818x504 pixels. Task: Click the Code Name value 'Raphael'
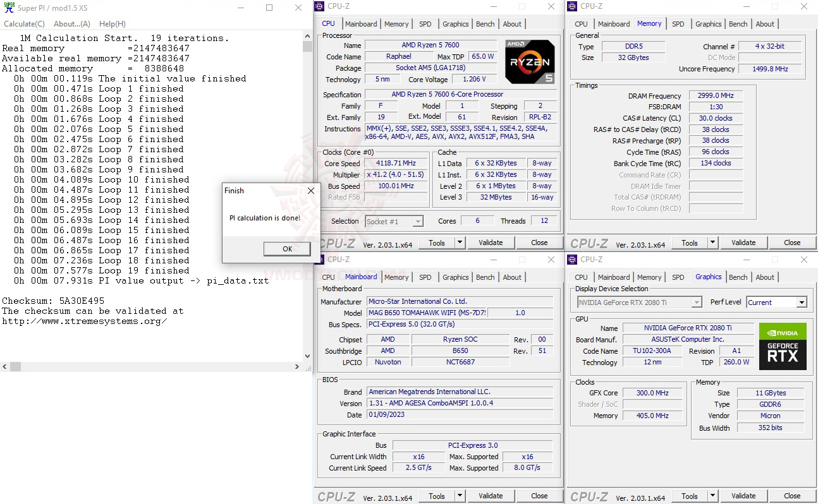(399, 57)
